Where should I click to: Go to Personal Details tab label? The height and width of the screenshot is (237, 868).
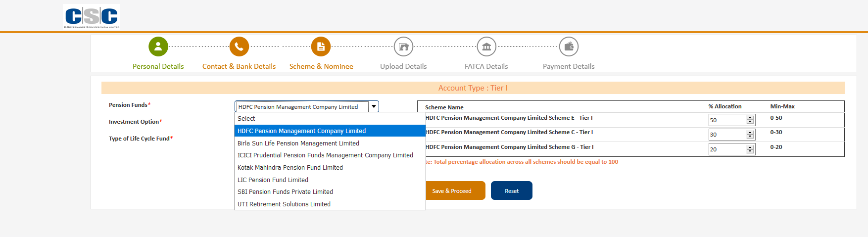click(x=158, y=66)
